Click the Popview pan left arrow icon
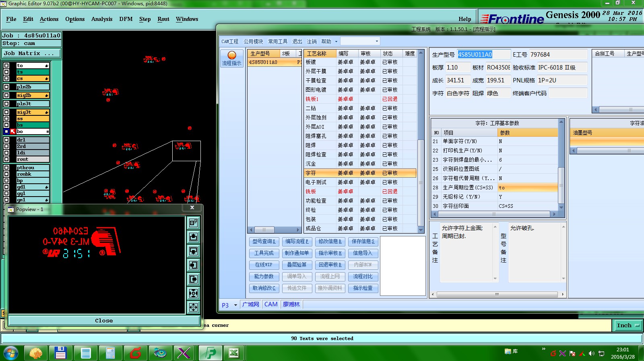The image size is (644, 361). click(194, 265)
